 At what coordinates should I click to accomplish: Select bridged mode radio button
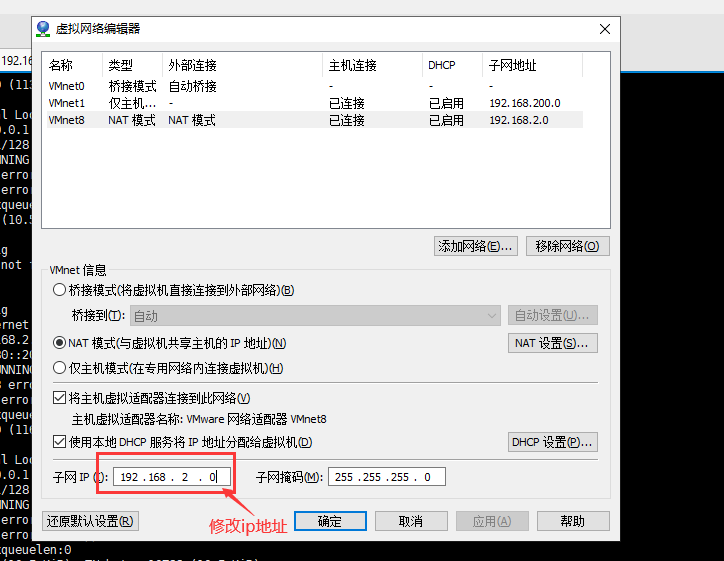(59, 290)
